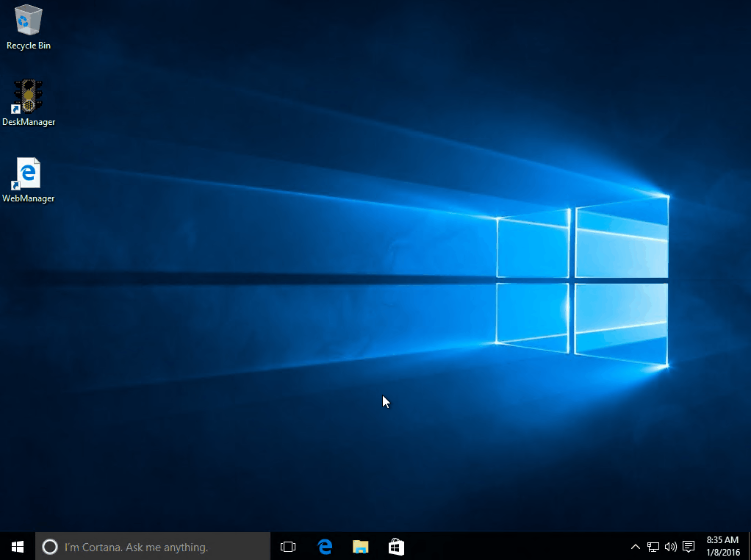The image size is (751, 560).
Task: Select the Recycle Bin desktop icon
Action: [x=28, y=27]
